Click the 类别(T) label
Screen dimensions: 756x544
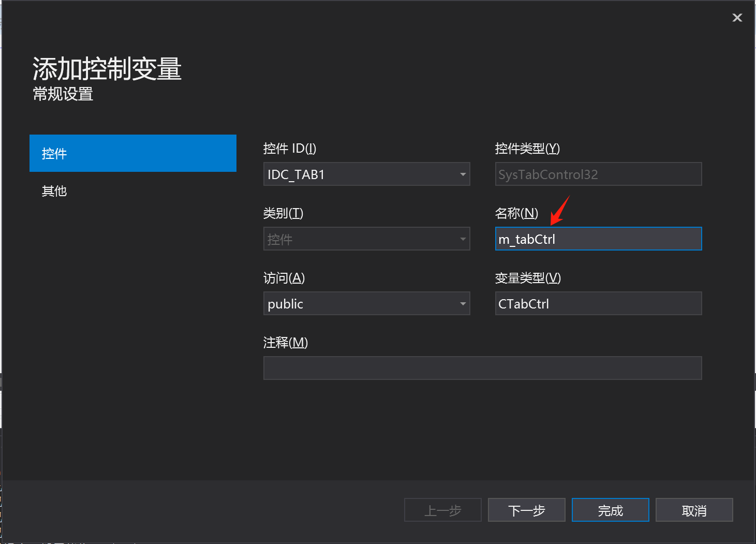click(283, 213)
